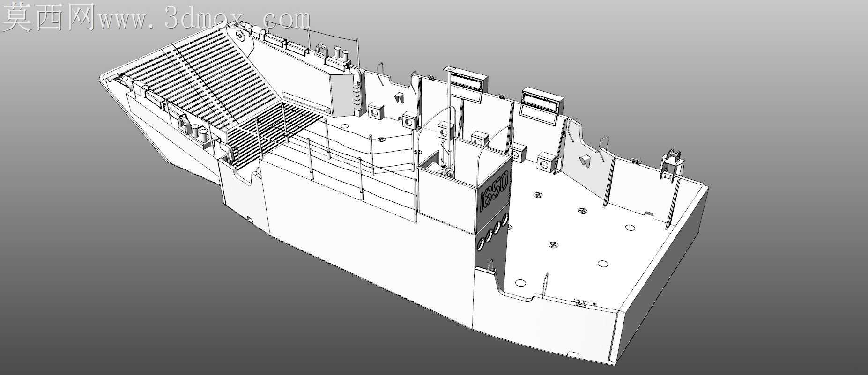The height and width of the screenshot is (375, 868).
Task: Select the steering wheel inside the wheelhouse
Action: pos(449,173)
